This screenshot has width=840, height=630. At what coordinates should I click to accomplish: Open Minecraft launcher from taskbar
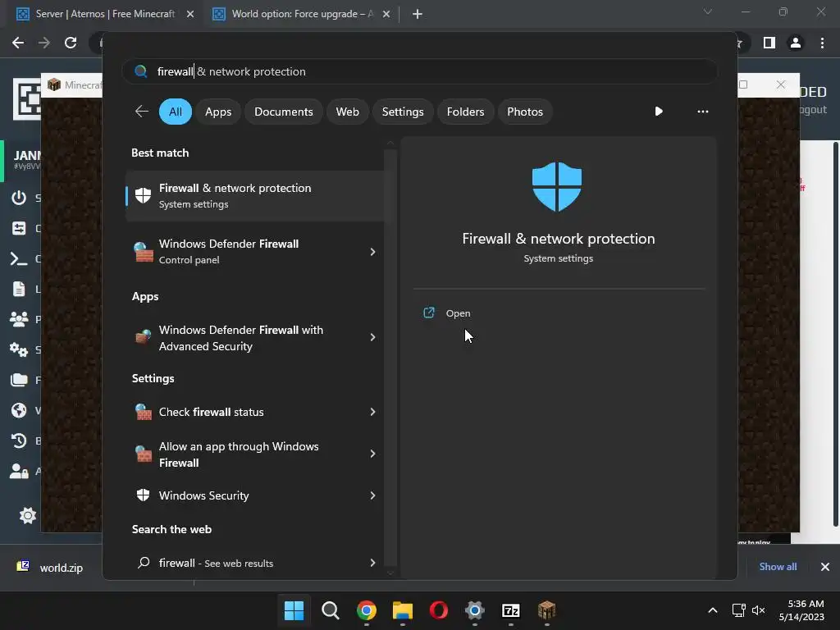pyautogui.click(x=547, y=610)
